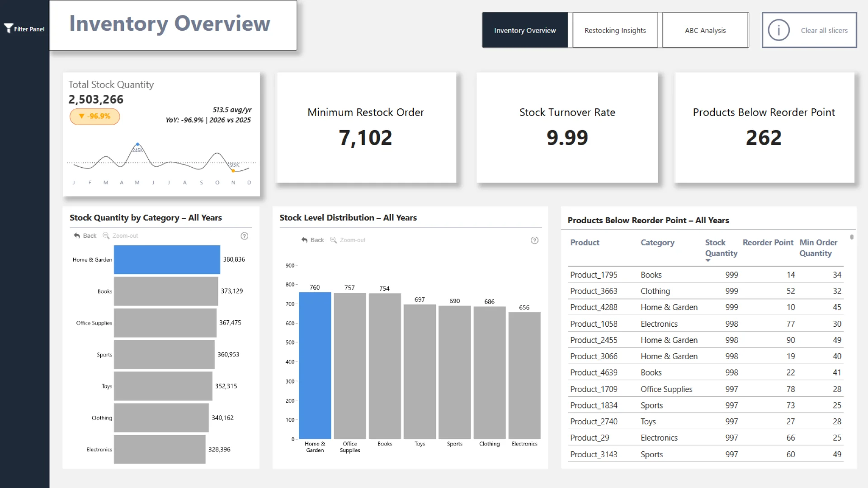This screenshot has height=488, width=868.
Task: Click Zoom-out magnifier in Stock Quantity by Category chart
Action: [106, 235]
